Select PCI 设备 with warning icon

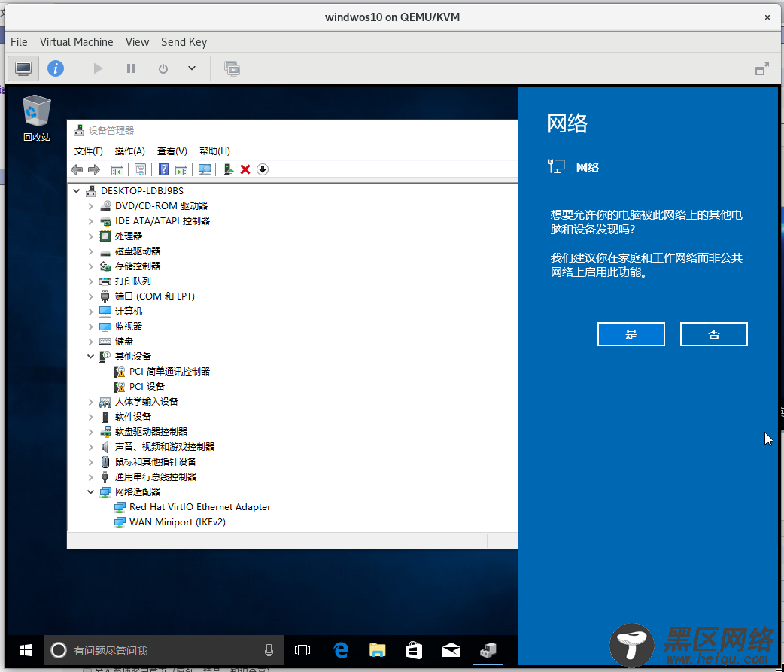tap(147, 387)
